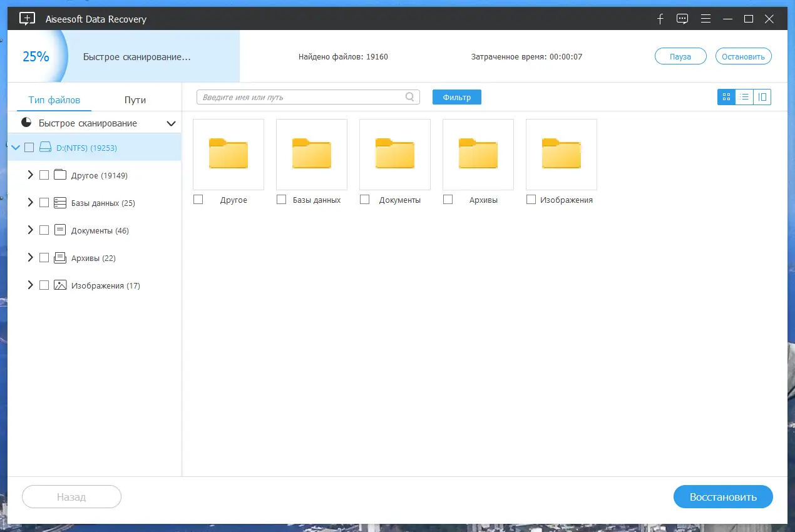Expand the Изображения tree node
Viewport: 795px width, 532px height.
(30, 285)
